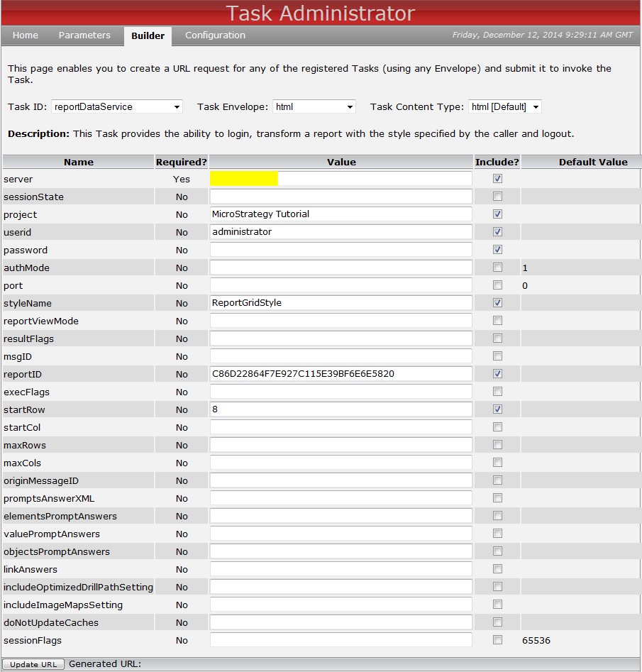
Task: Check Include for msgID row
Action: click(x=497, y=356)
